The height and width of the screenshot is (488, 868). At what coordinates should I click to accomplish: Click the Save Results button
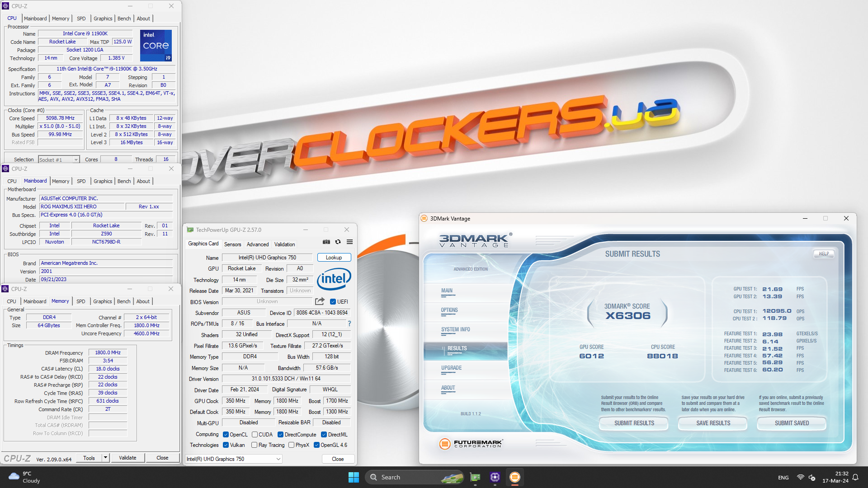(713, 423)
